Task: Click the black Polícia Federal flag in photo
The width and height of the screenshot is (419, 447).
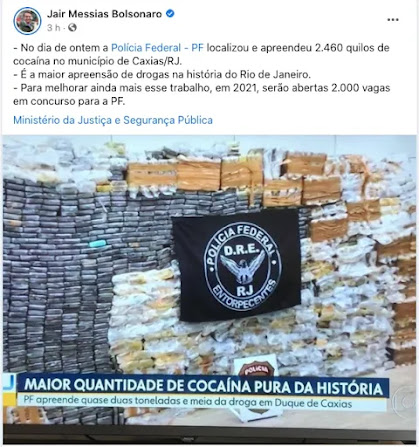Action: 237,266
